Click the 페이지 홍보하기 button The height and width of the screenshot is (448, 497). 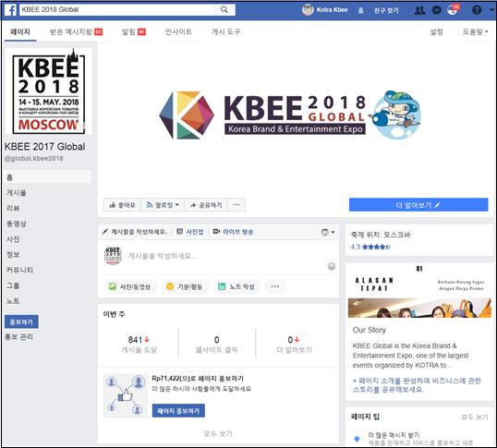tap(178, 411)
